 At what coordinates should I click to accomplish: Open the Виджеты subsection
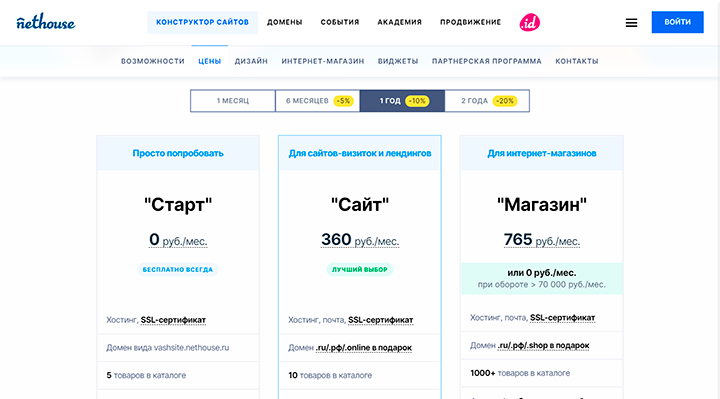click(x=398, y=61)
